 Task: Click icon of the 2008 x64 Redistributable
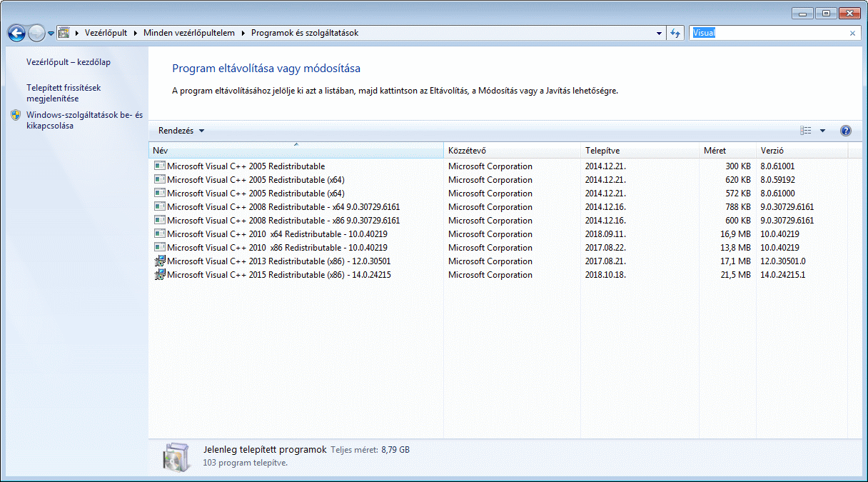pos(160,206)
